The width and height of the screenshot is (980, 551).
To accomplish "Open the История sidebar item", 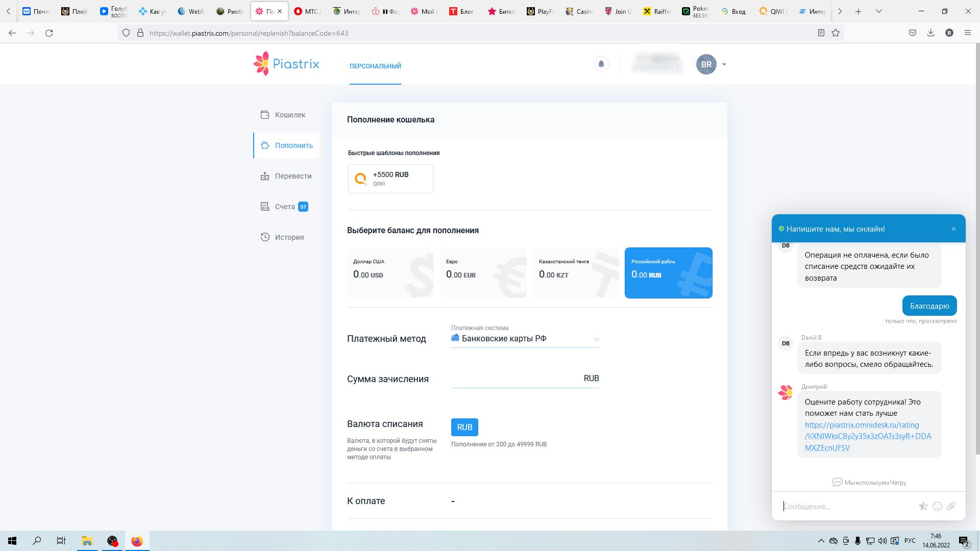I will 289,237.
